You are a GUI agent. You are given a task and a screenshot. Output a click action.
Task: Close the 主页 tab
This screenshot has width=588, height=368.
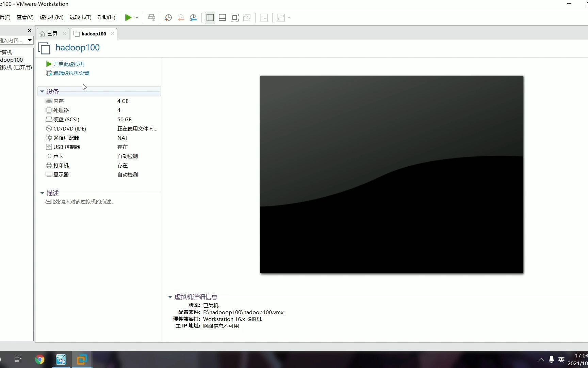pos(64,34)
